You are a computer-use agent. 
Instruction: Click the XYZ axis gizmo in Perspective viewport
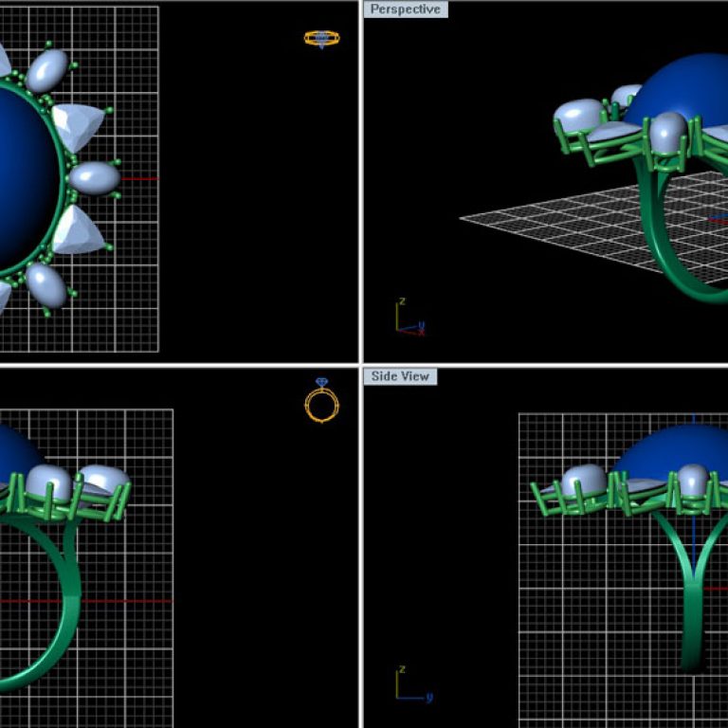pos(408,318)
